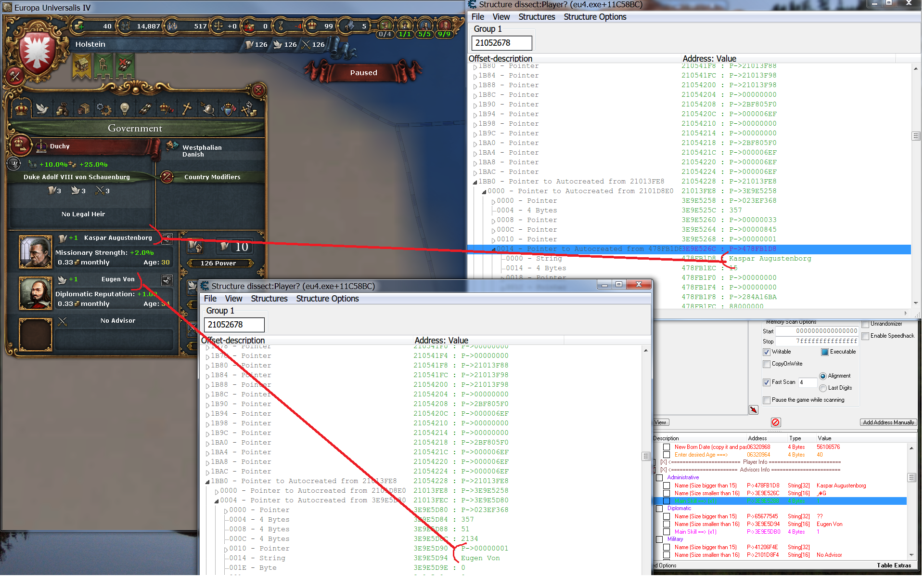The height and width of the screenshot is (578, 924).
Task: Expand 0008 pointer under 21013FE8 in back window
Action: [x=493, y=221]
